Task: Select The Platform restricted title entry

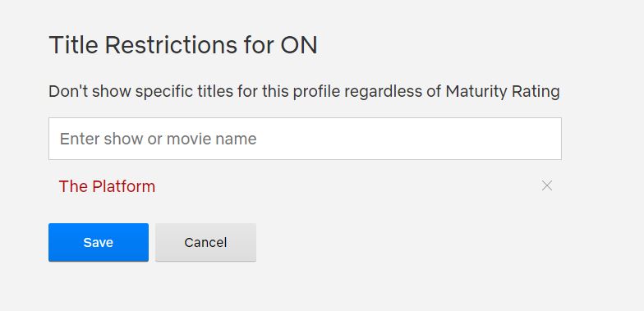Action: [107, 186]
